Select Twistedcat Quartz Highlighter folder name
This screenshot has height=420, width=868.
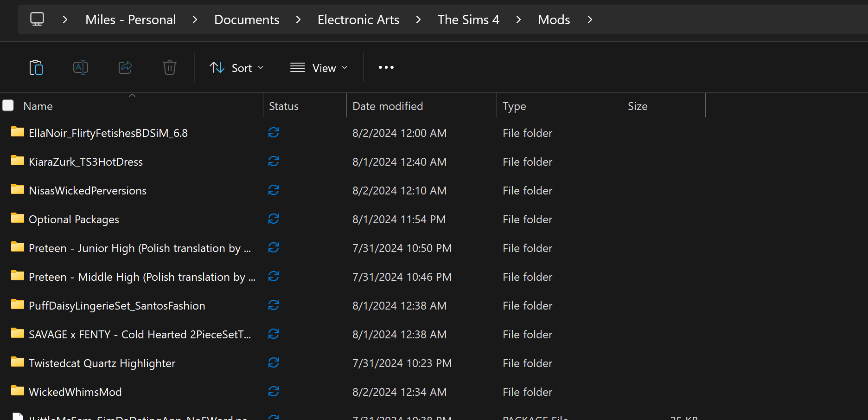click(x=102, y=363)
